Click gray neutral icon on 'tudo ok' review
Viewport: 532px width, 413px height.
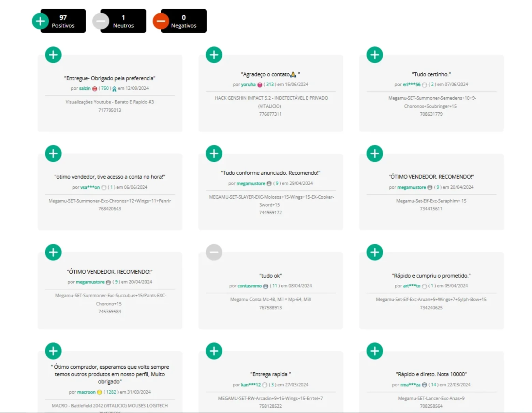214,252
